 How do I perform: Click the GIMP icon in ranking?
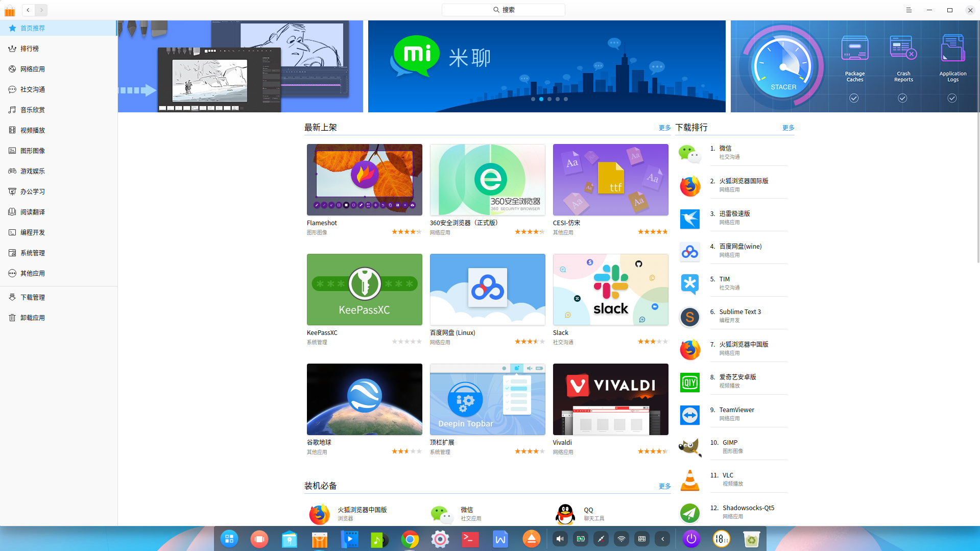coord(689,447)
